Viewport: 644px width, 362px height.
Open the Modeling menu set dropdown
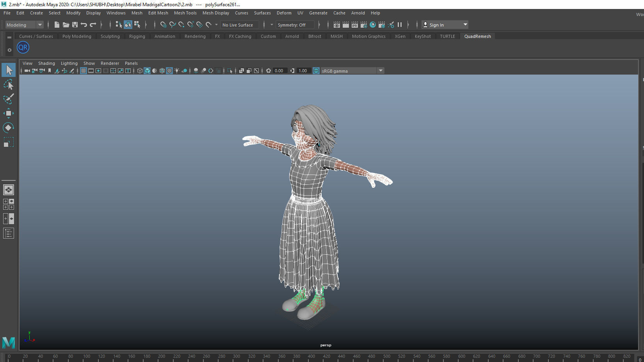[x=39, y=25]
